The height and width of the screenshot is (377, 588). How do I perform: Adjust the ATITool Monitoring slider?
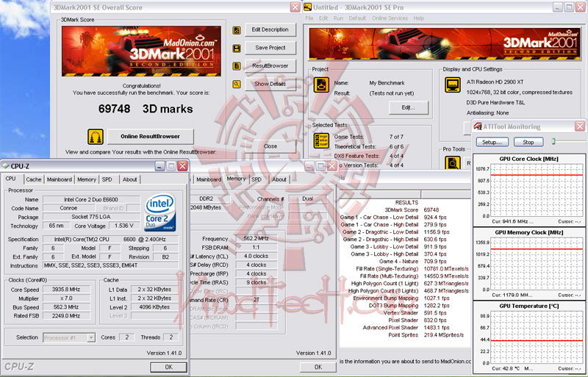tap(553, 141)
